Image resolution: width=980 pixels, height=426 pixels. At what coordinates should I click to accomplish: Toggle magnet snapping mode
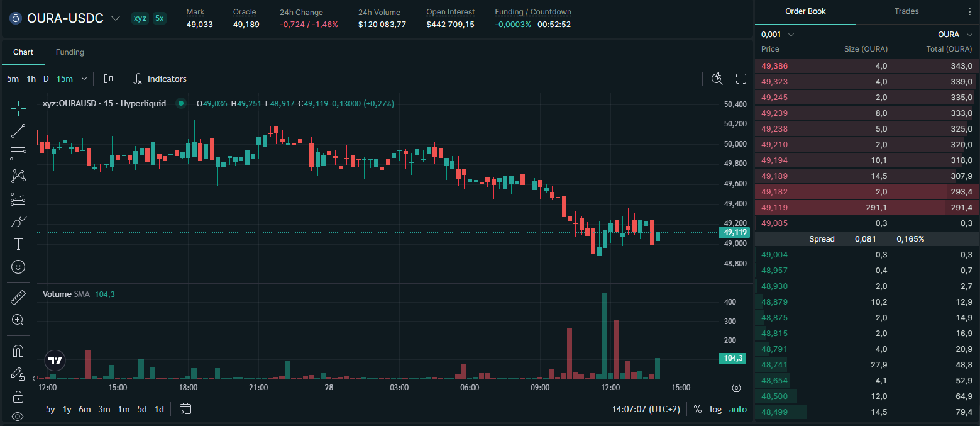[18, 351]
